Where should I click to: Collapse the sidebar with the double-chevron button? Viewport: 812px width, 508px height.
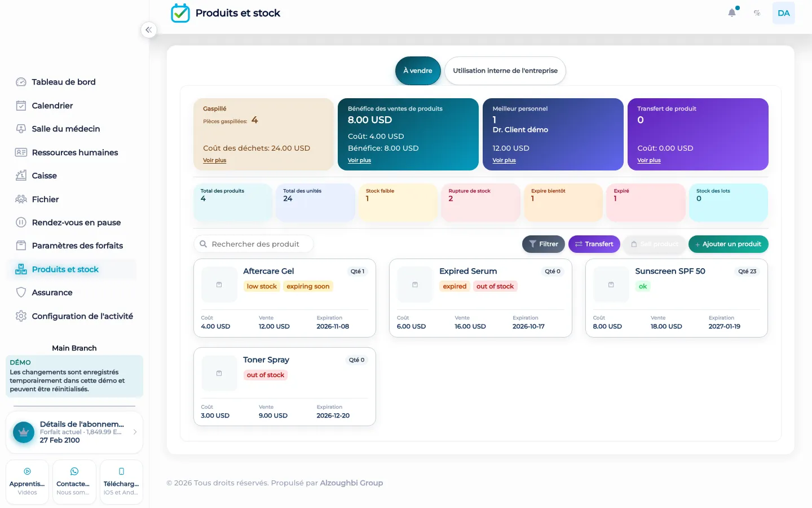(148, 30)
